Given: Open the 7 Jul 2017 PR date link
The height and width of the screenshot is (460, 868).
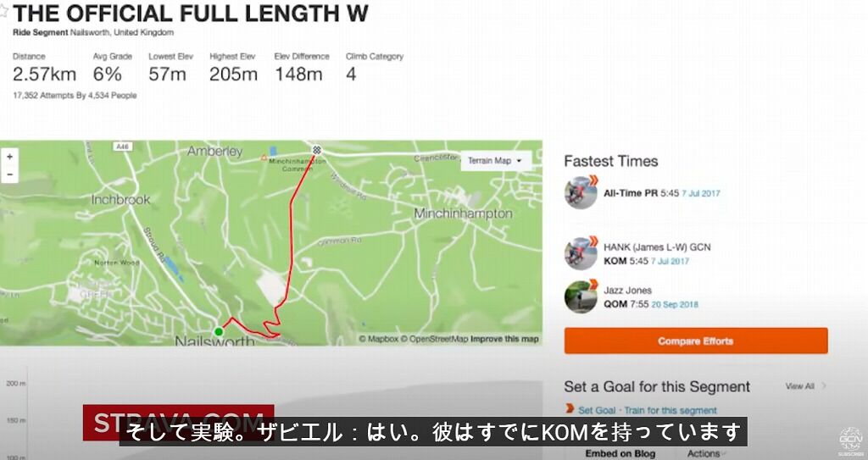Looking at the screenshot, I should pyautogui.click(x=701, y=193).
